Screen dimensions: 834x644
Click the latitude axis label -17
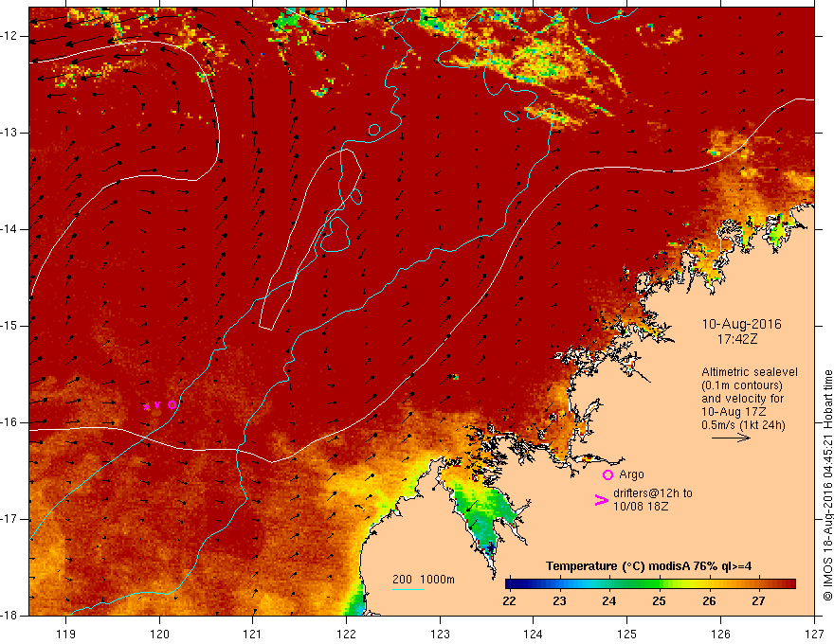pyautogui.click(x=10, y=519)
